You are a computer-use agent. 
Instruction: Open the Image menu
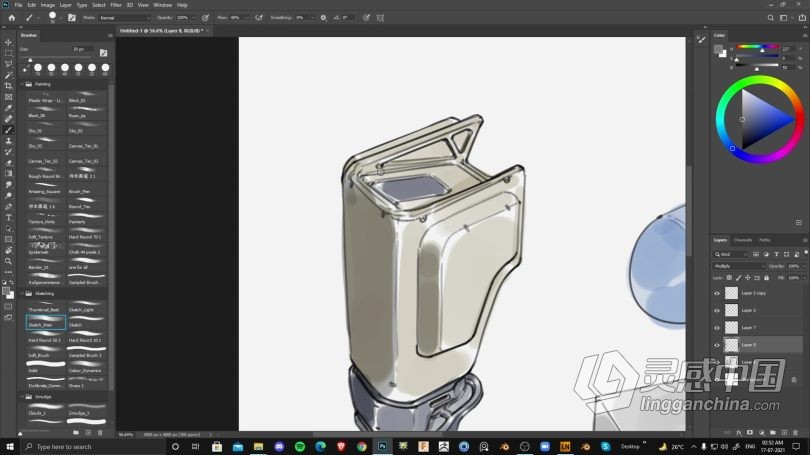pyautogui.click(x=48, y=5)
